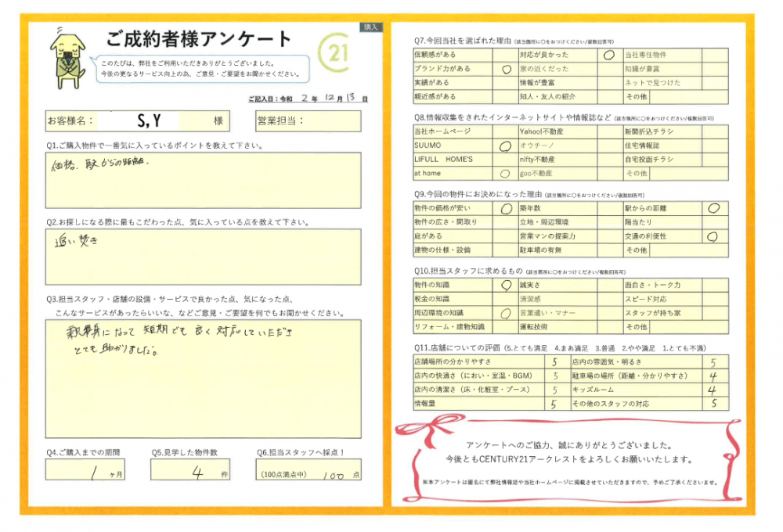
Task: Toggle the 駅からの距離 check cell
Action: [x=713, y=208]
